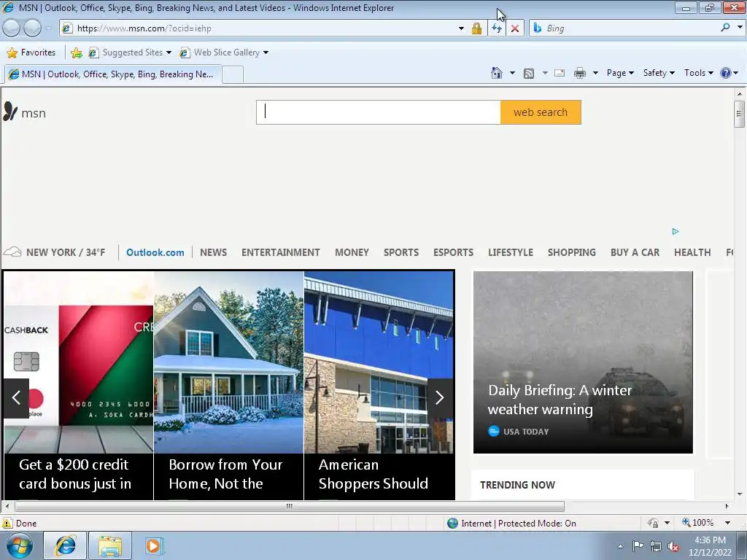
Task: Open the Page menu
Action: coord(620,73)
